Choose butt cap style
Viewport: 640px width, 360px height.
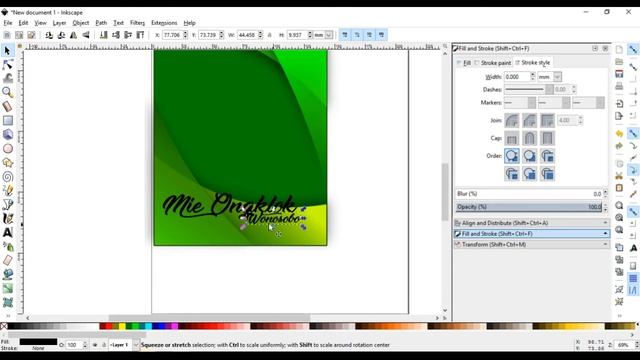[x=512, y=138]
